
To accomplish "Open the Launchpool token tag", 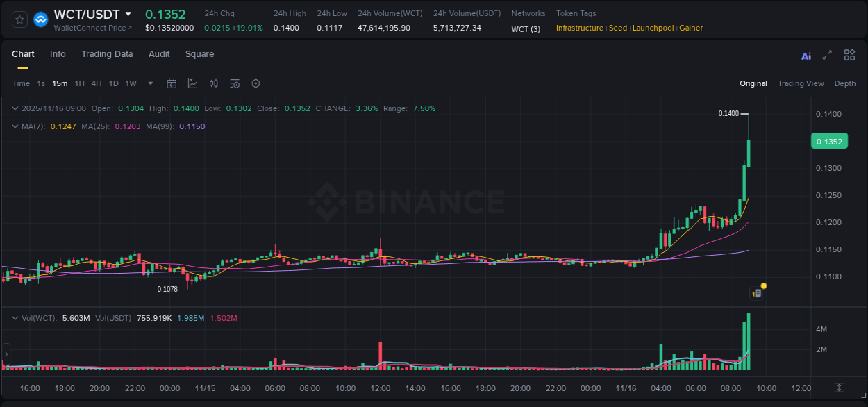I will point(653,28).
